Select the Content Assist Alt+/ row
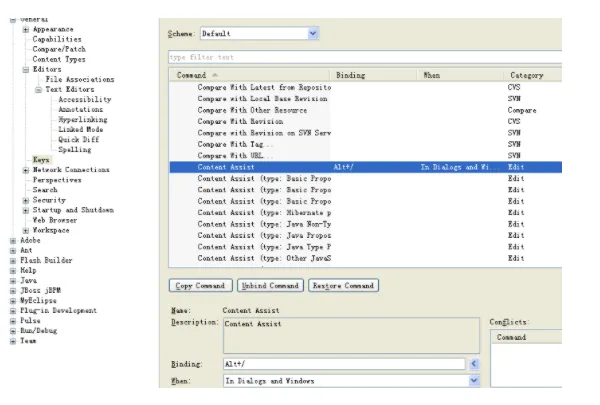 point(365,167)
